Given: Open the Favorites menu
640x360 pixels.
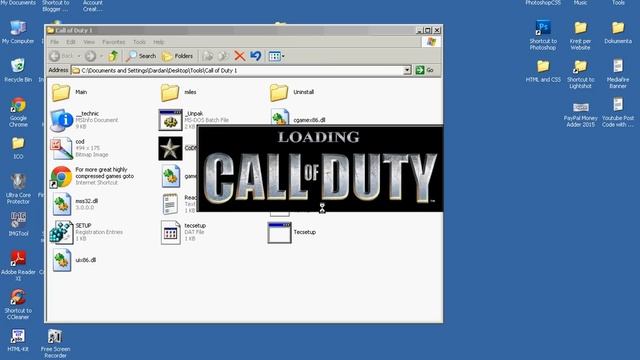Looking at the screenshot, I should point(113,42).
